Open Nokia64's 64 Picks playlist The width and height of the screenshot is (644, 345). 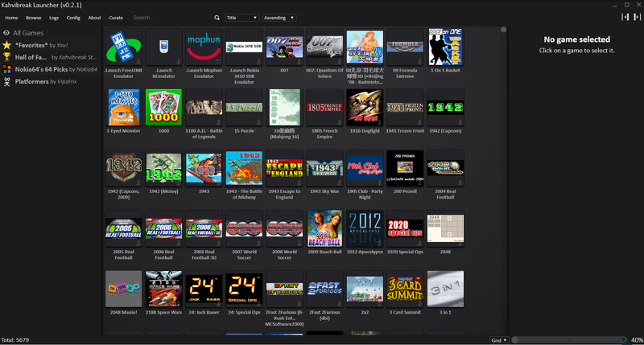coord(51,69)
